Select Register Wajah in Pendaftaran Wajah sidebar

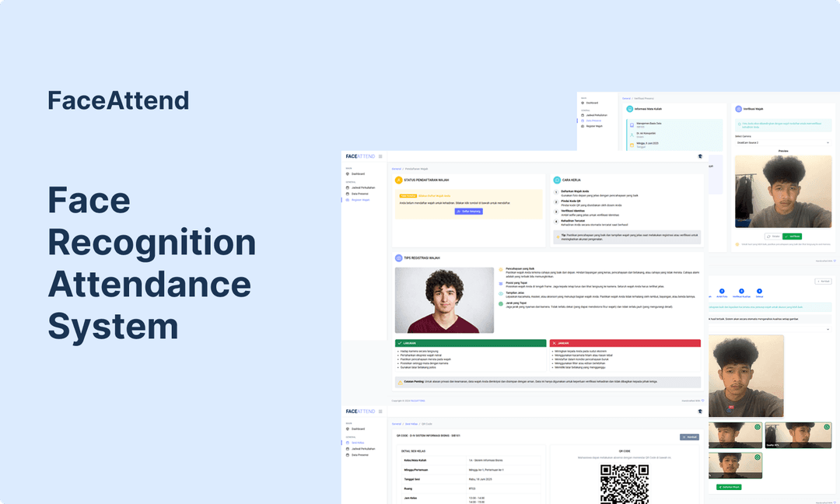(360, 200)
